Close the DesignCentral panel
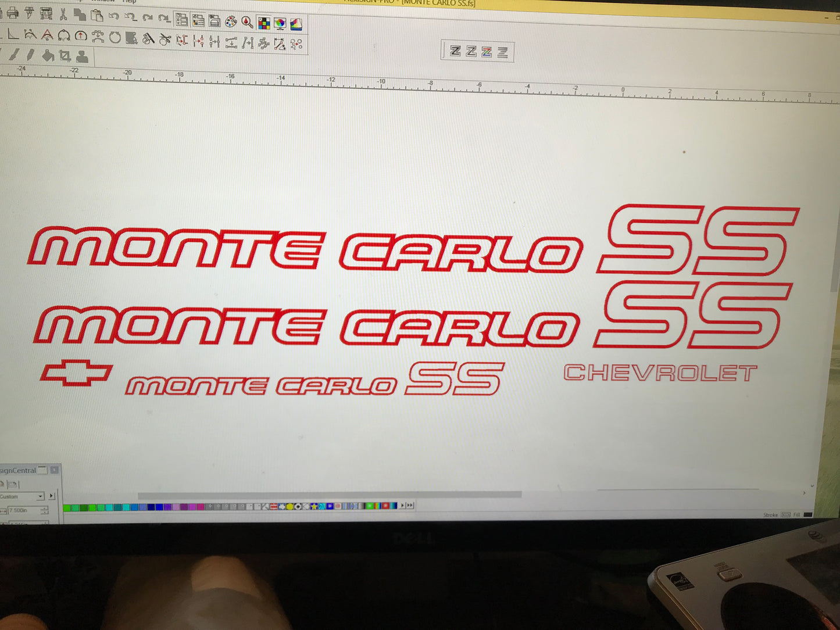 click(55, 470)
